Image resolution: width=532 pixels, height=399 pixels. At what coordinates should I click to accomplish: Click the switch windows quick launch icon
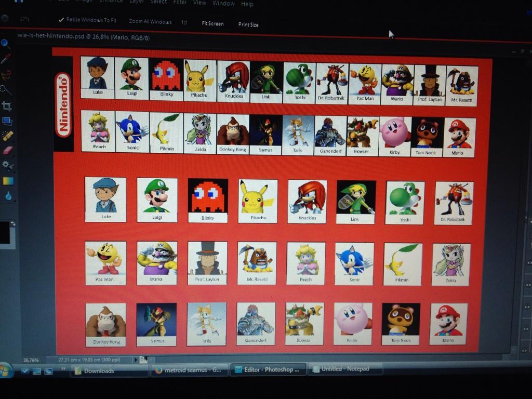coord(48,371)
